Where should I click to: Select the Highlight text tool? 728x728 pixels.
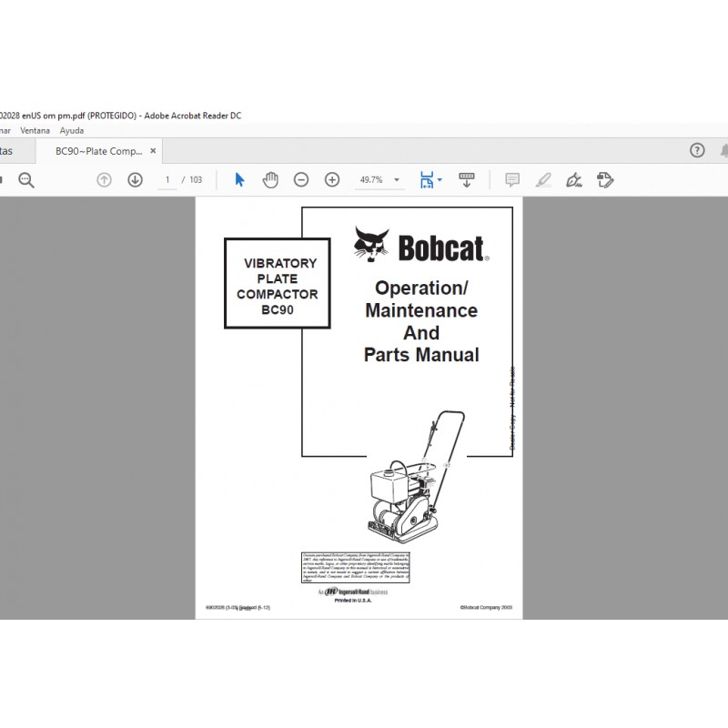[x=543, y=179]
